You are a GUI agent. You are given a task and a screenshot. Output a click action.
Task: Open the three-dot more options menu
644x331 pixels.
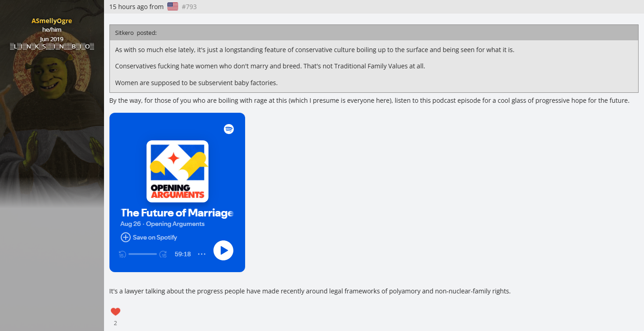202,254
